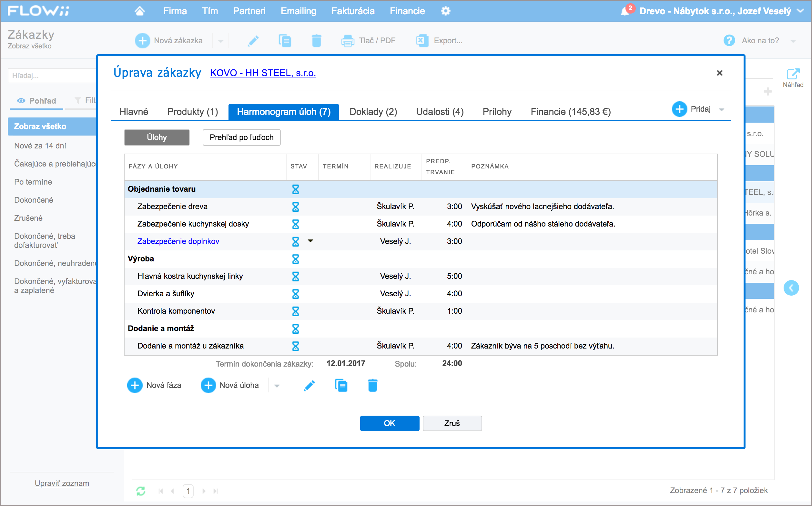The width and height of the screenshot is (812, 506).
Task: Select the Zrušené filter
Action: pyautogui.click(x=28, y=218)
